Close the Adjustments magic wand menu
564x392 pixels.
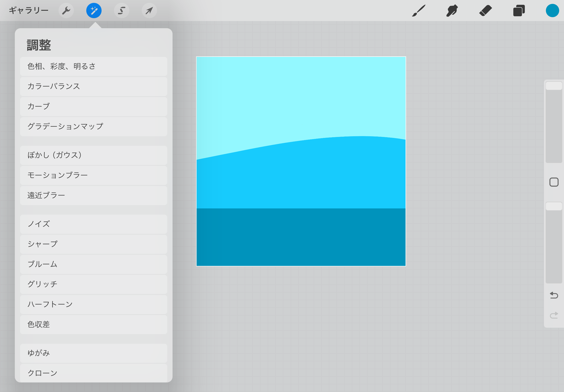click(94, 11)
